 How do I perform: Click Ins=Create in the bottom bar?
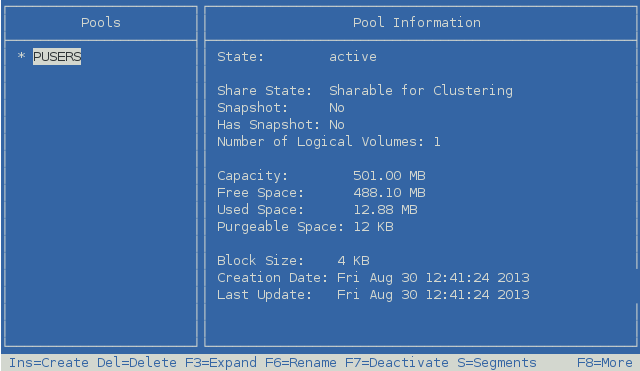tap(49, 362)
